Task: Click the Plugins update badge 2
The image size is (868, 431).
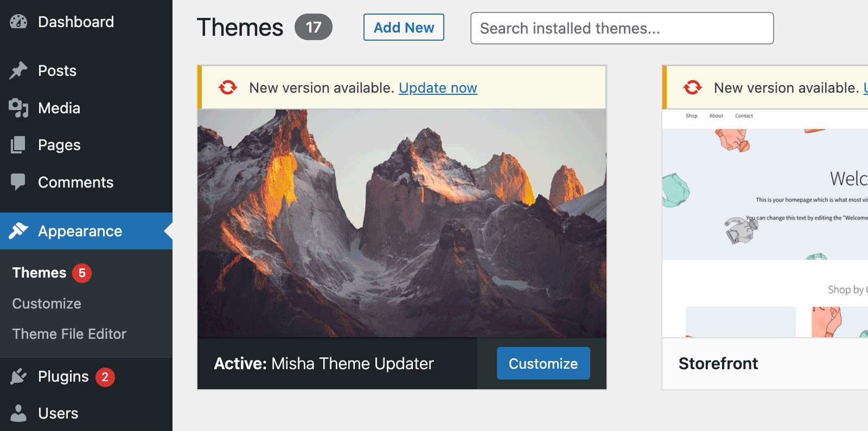Action: 105,377
